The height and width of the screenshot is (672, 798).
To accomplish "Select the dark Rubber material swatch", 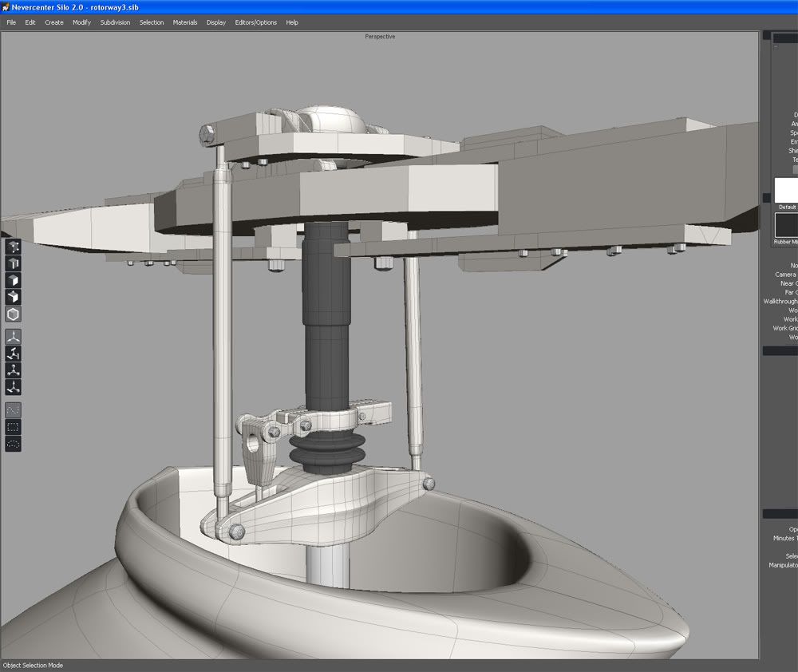I will [x=785, y=223].
